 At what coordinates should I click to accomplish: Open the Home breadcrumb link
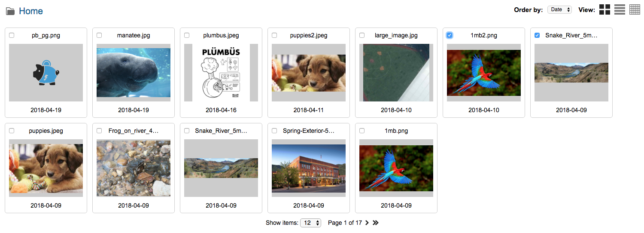click(31, 11)
